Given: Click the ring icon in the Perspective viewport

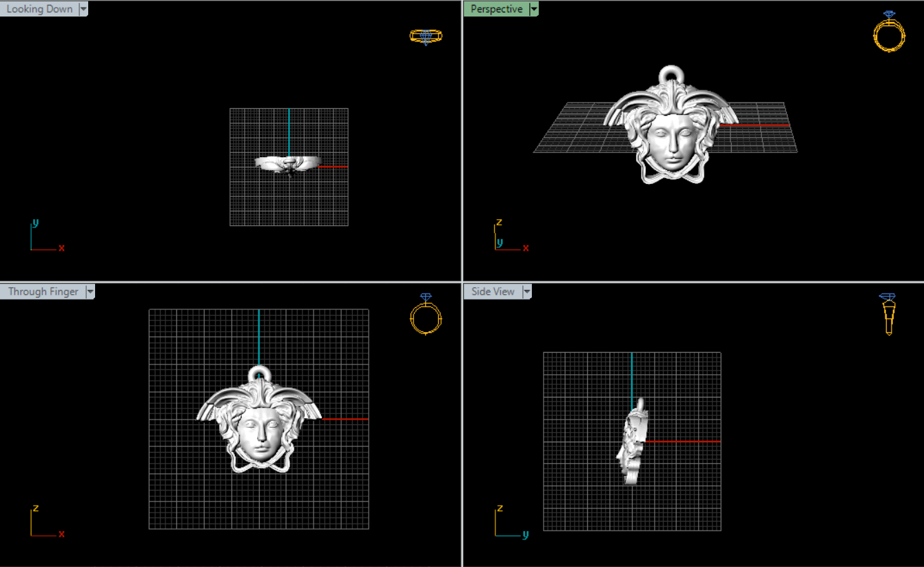Looking at the screenshot, I should point(888,32).
